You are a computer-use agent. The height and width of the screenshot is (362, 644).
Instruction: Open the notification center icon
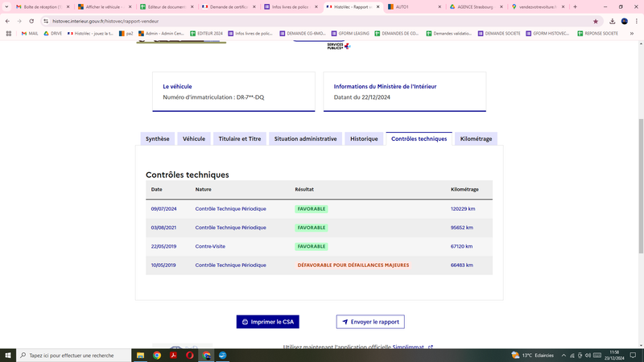(x=634, y=356)
